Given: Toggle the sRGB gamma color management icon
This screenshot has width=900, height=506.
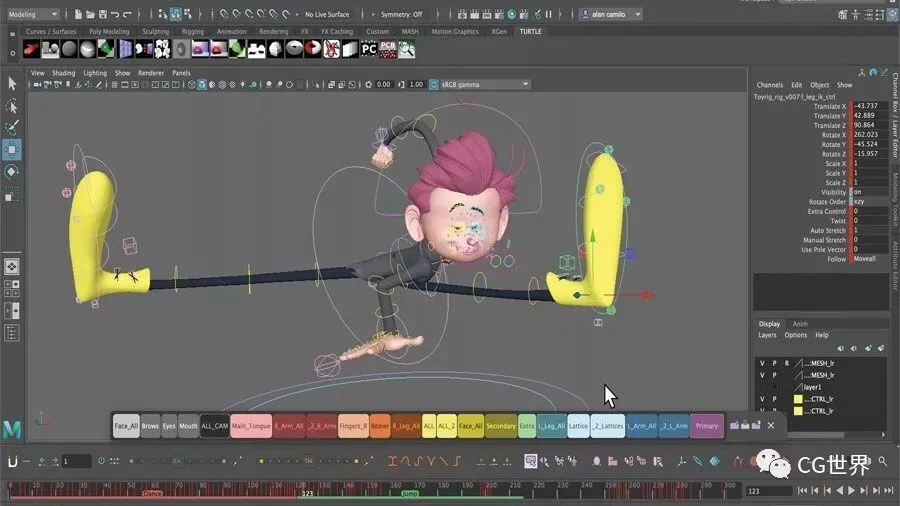Looking at the screenshot, I should tap(434, 84).
